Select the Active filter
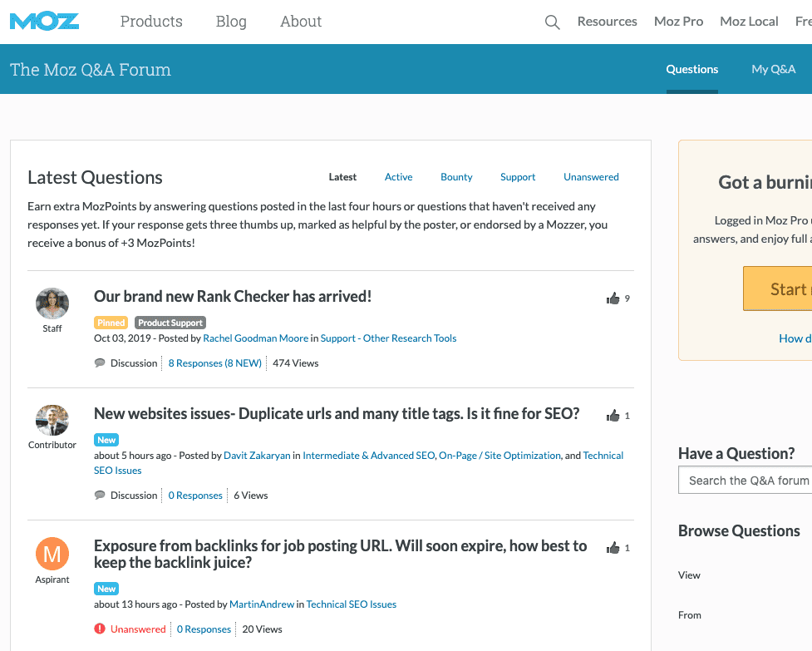 pos(398,177)
